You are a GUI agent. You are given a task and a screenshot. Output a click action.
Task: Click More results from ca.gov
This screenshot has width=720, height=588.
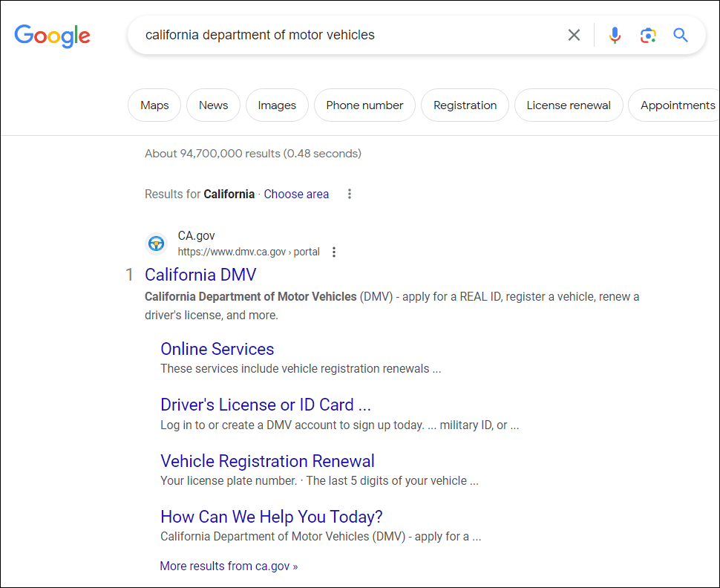[229, 566]
